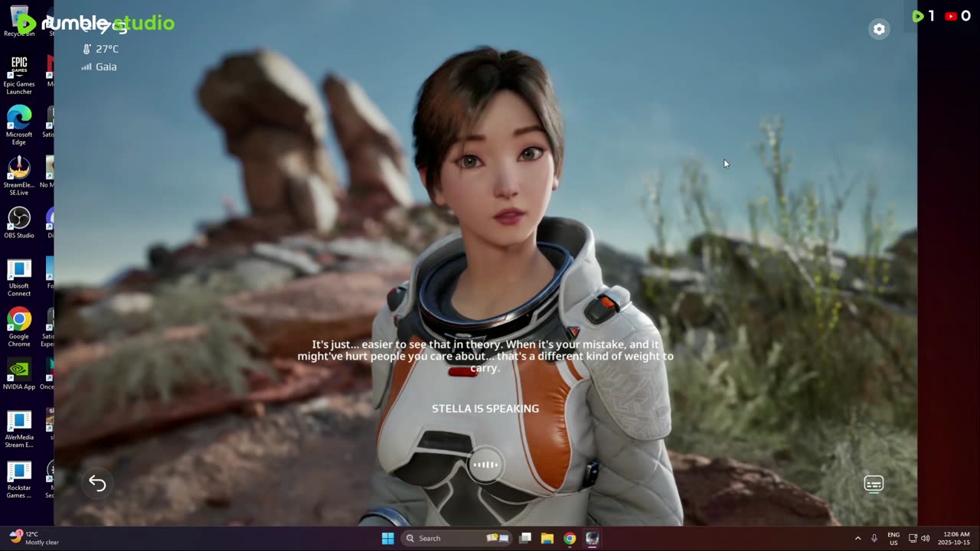This screenshot has width=980, height=551.
Task: Open File Explorer from the taskbar
Action: click(x=547, y=538)
